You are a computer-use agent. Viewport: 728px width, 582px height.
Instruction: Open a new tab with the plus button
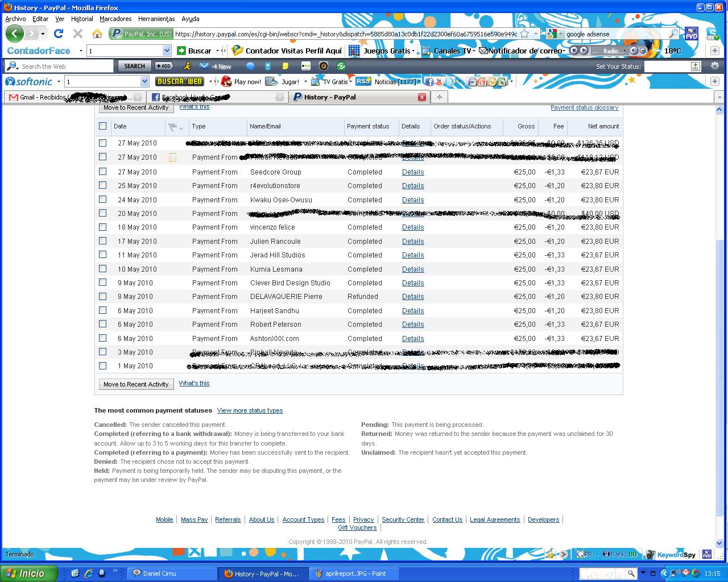tap(439, 97)
